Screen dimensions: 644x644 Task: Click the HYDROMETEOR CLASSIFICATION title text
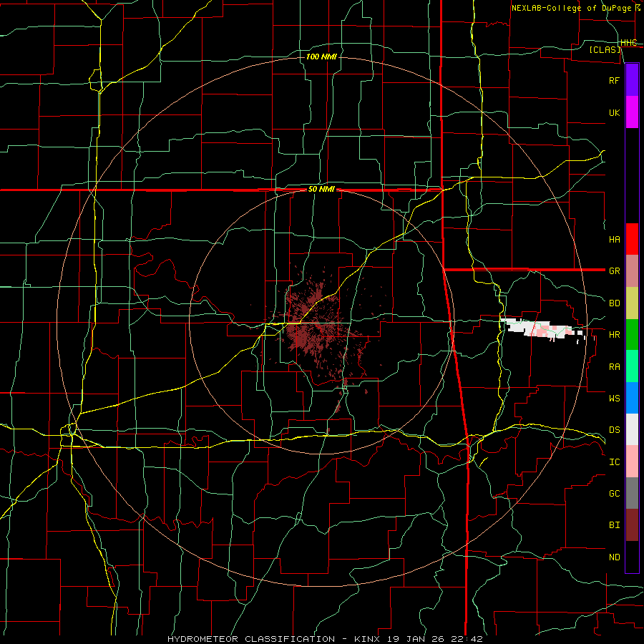coord(251,639)
